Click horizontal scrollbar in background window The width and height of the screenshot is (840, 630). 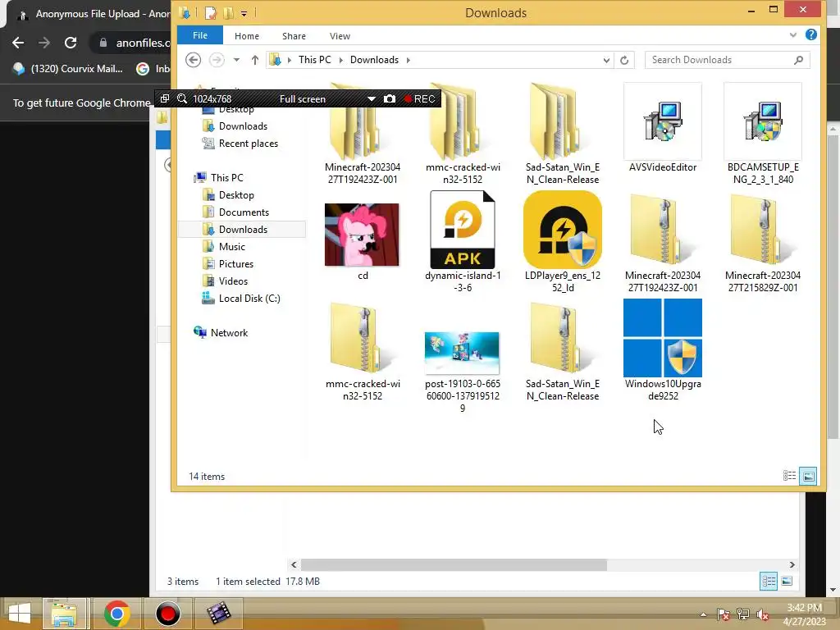click(453, 564)
